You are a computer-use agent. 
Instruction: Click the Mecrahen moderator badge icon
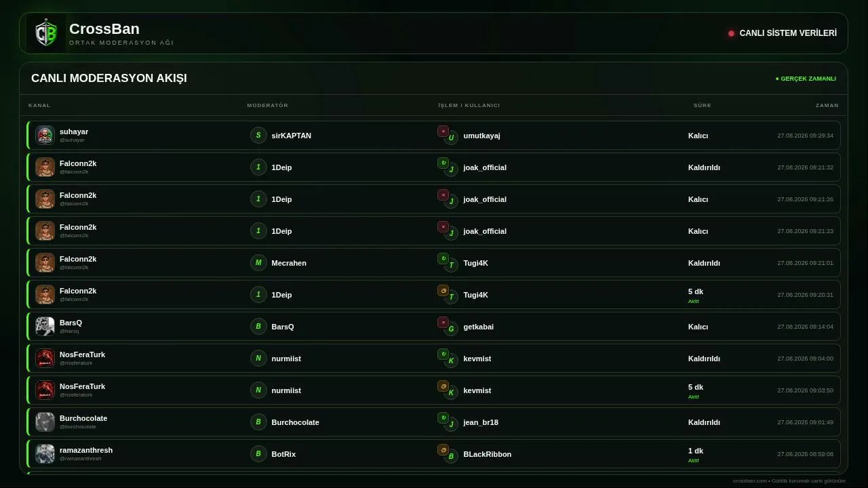tap(258, 262)
